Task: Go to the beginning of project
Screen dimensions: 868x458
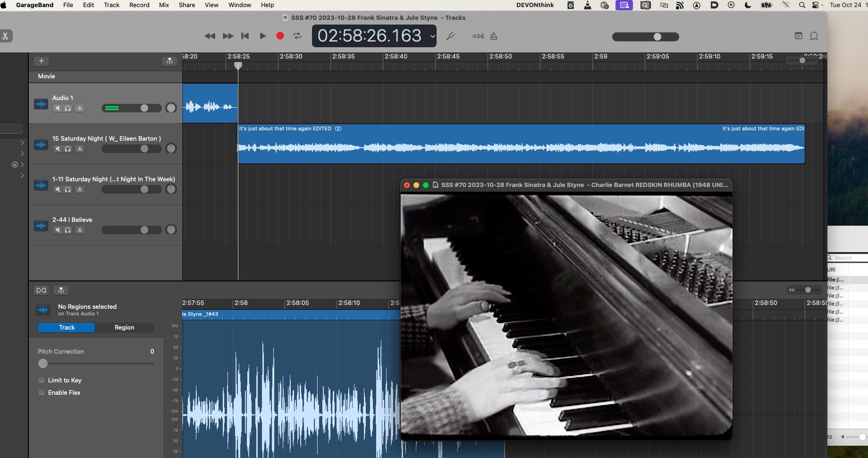Action: (x=245, y=36)
